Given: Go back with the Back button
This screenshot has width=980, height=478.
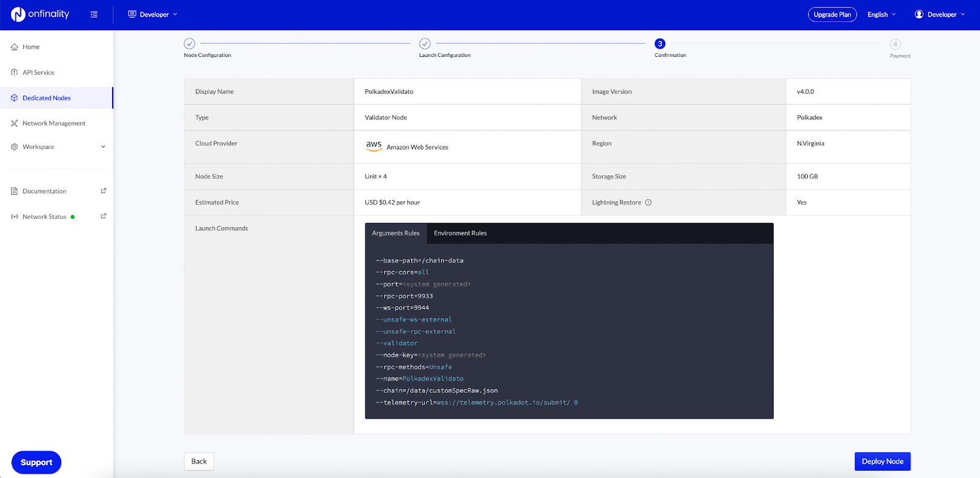Looking at the screenshot, I should click(x=198, y=461).
